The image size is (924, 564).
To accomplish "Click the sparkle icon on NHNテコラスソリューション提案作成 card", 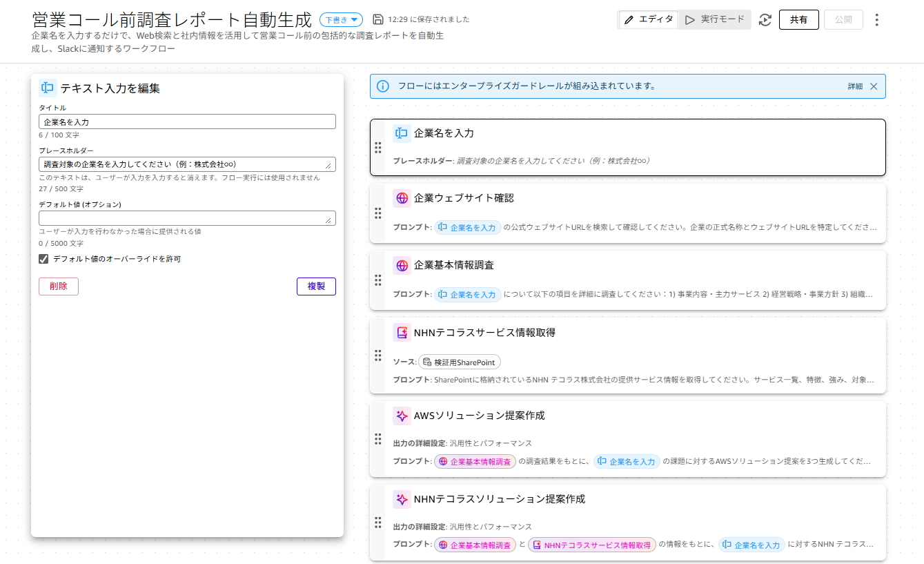I will (402, 499).
